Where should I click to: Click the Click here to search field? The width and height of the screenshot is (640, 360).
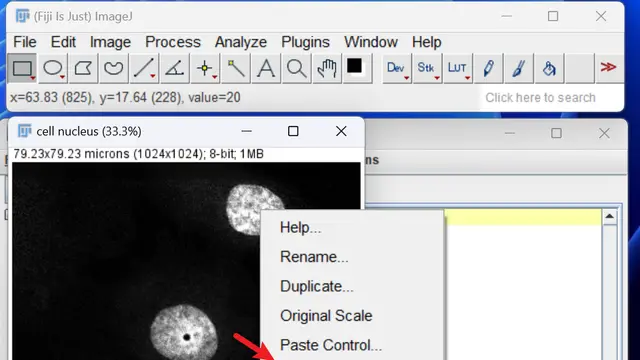pyautogui.click(x=540, y=98)
